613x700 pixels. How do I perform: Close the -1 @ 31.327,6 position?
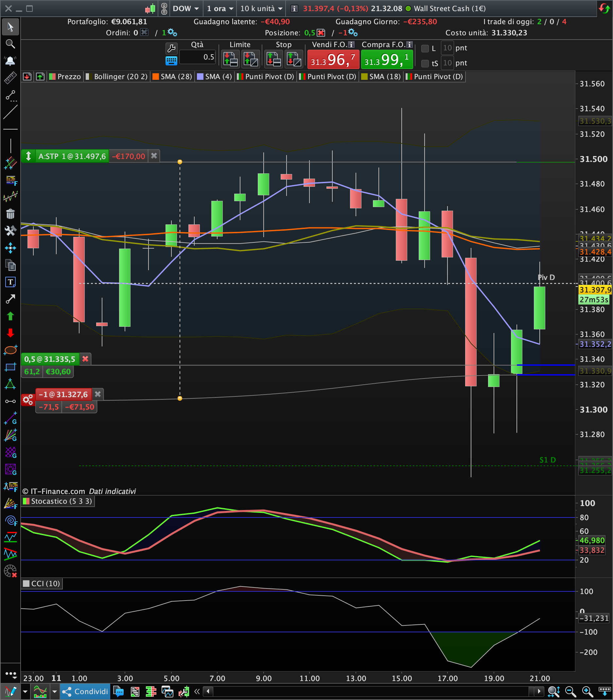click(98, 394)
